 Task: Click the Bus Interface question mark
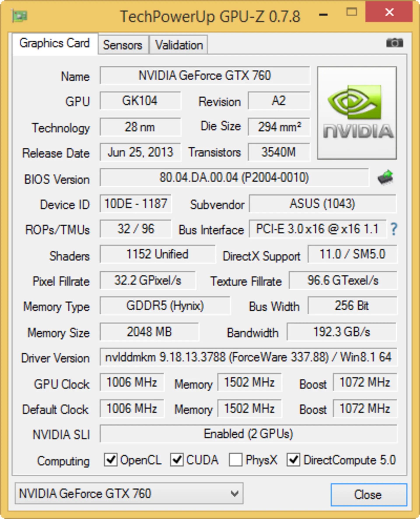394,229
